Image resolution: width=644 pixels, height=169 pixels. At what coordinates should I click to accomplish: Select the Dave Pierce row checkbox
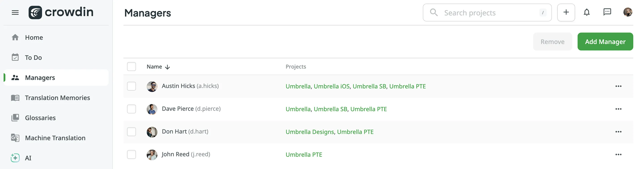(x=131, y=109)
